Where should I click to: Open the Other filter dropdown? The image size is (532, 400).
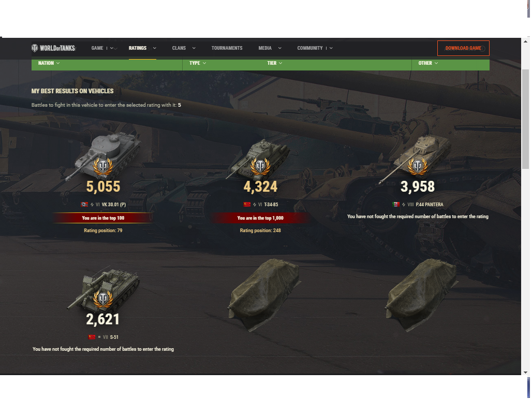(428, 63)
